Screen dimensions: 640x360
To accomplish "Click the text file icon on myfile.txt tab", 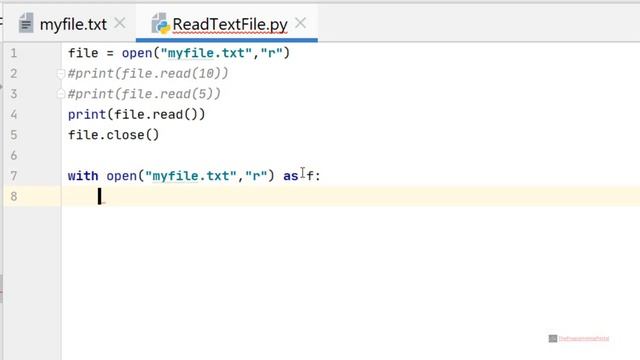I will pyautogui.click(x=26, y=23).
